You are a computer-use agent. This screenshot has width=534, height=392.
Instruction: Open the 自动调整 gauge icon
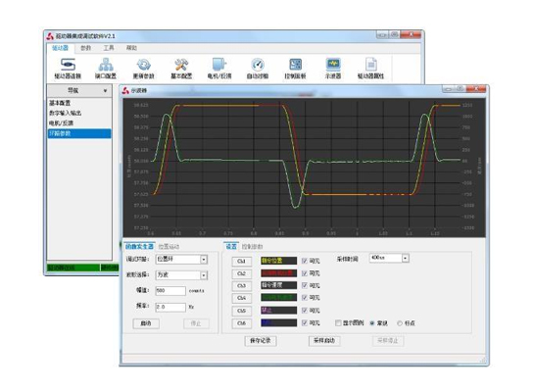pos(258,65)
